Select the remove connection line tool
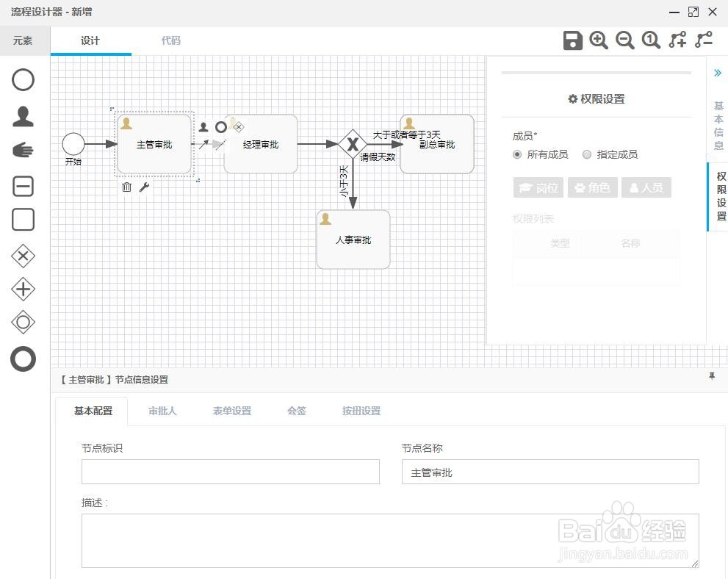 pyautogui.click(x=703, y=40)
